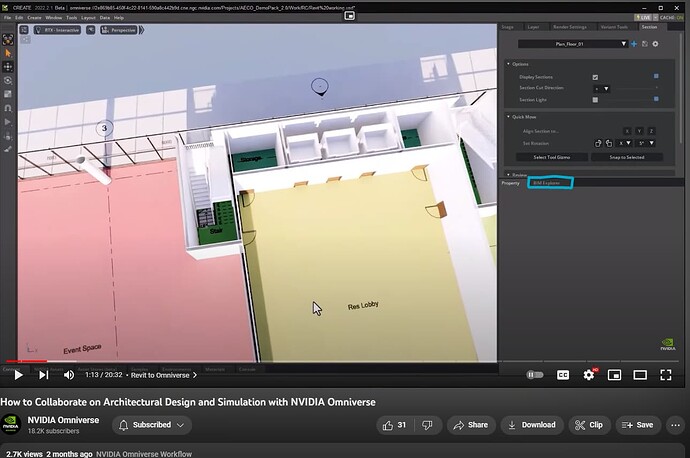Select the Move tool
The image size is (690, 458).
[x=8, y=67]
